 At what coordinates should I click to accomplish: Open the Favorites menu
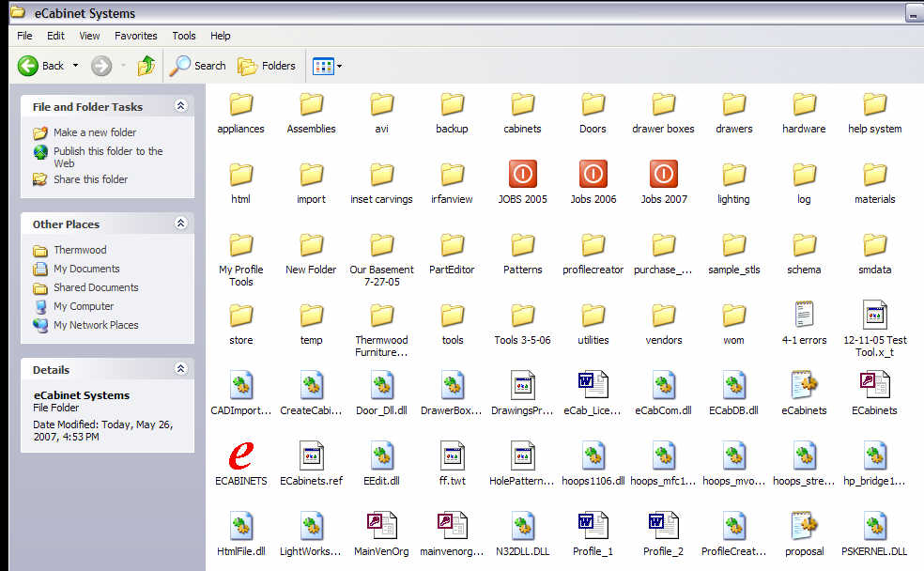[136, 36]
